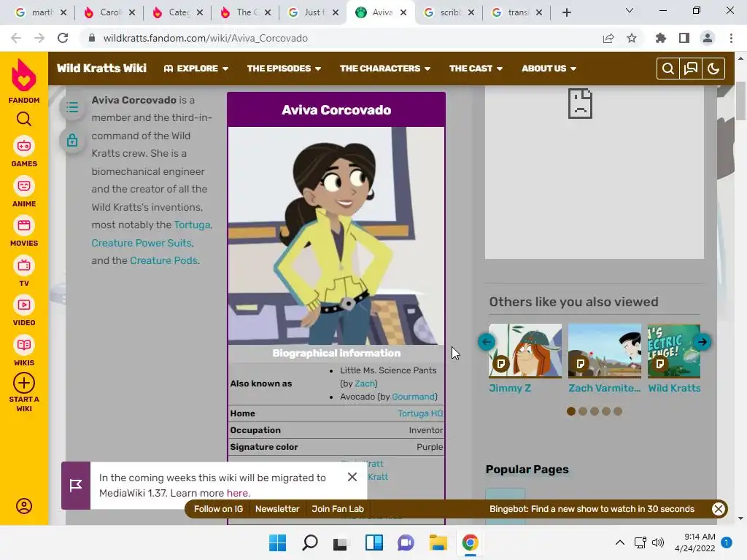Screen dimensions: 747x560
Task: Show previous carousel items with left arrow
Action: click(487, 342)
